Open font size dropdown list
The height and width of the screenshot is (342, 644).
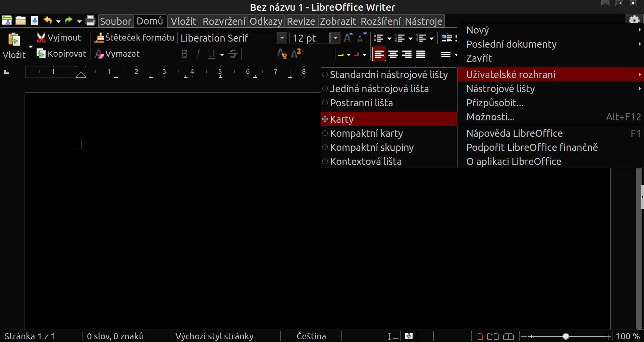335,38
